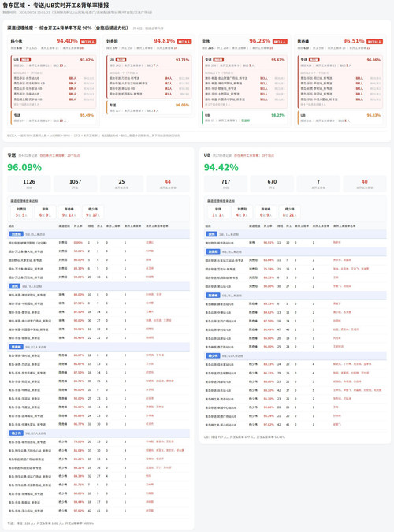Select the UB sub-card with 93.71%
Viewport: 394px width, 532px height.
(x=149, y=76)
